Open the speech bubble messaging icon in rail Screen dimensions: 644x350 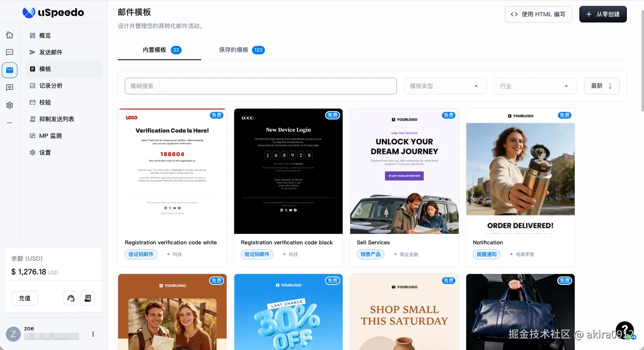pyautogui.click(x=10, y=52)
